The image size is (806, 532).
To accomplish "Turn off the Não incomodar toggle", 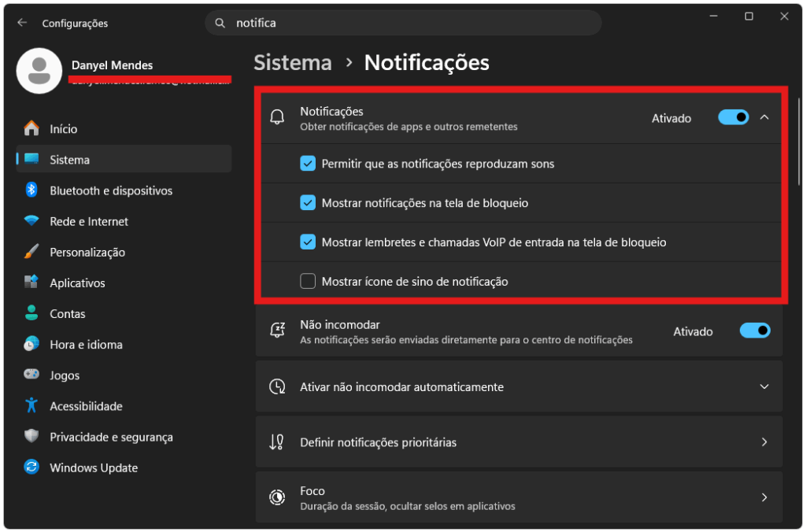I will 755,331.
